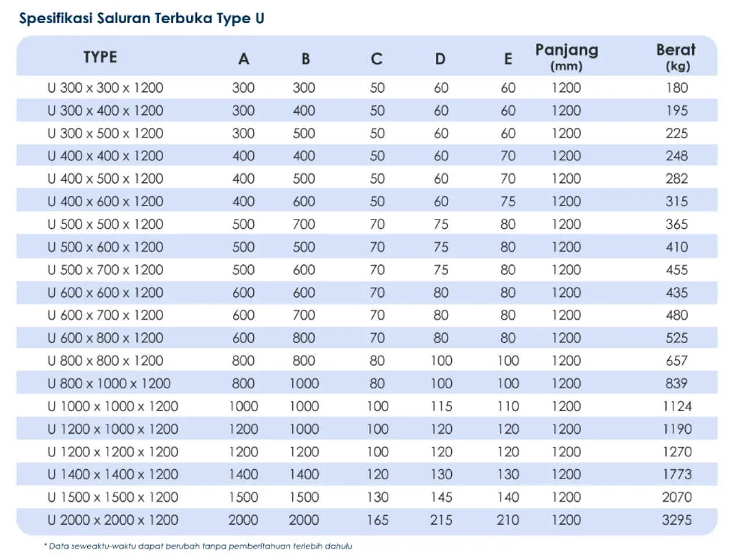Click the footnote about data changing without notice
The height and width of the screenshot is (560, 737).
pyautogui.click(x=198, y=546)
